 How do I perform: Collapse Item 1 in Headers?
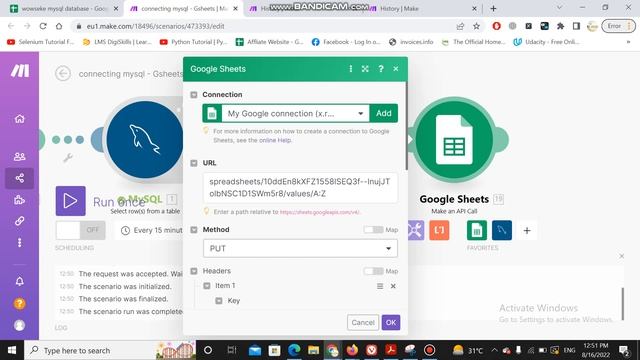(x=207, y=286)
